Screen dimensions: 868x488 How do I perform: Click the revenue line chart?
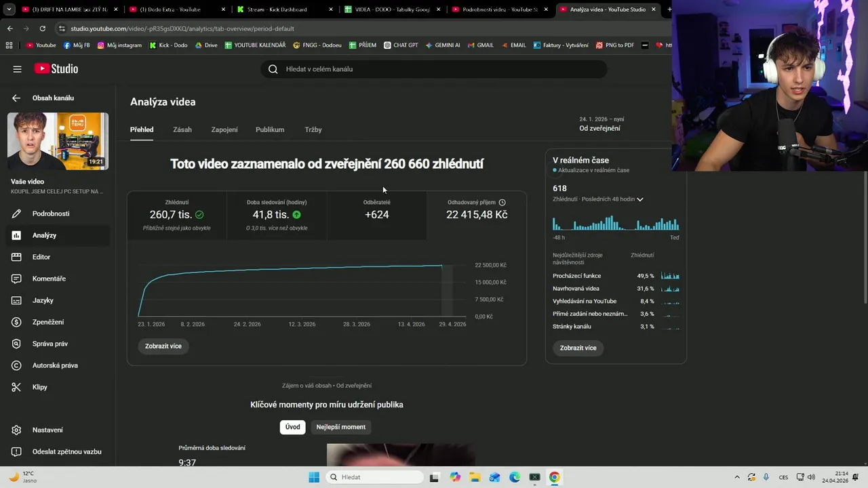pyautogui.click(x=302, y=289)
